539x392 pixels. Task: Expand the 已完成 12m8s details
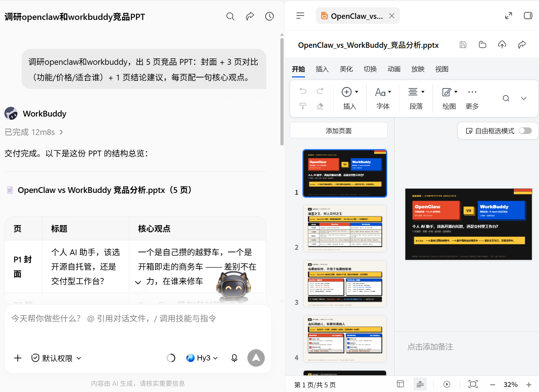tap(34, 132)
